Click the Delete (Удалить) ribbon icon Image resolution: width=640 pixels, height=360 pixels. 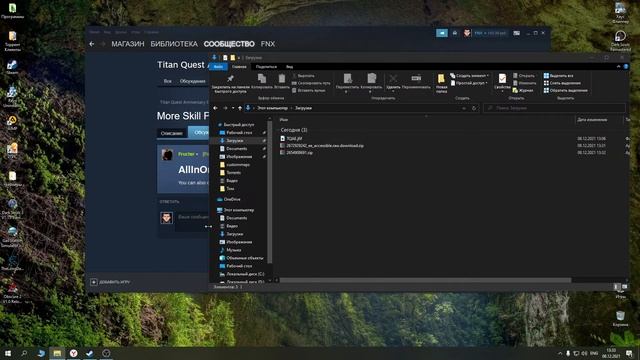393,78
